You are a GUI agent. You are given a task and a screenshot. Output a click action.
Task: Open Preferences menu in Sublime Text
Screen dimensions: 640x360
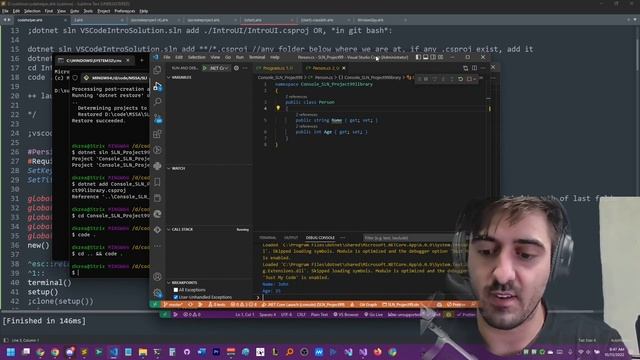coord(124,11)
